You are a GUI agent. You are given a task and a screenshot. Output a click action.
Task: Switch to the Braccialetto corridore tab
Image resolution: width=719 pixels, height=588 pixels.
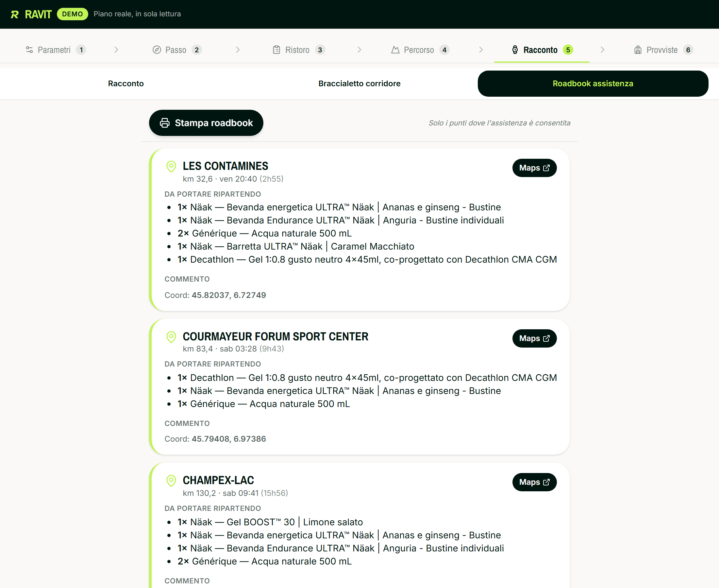359,84
